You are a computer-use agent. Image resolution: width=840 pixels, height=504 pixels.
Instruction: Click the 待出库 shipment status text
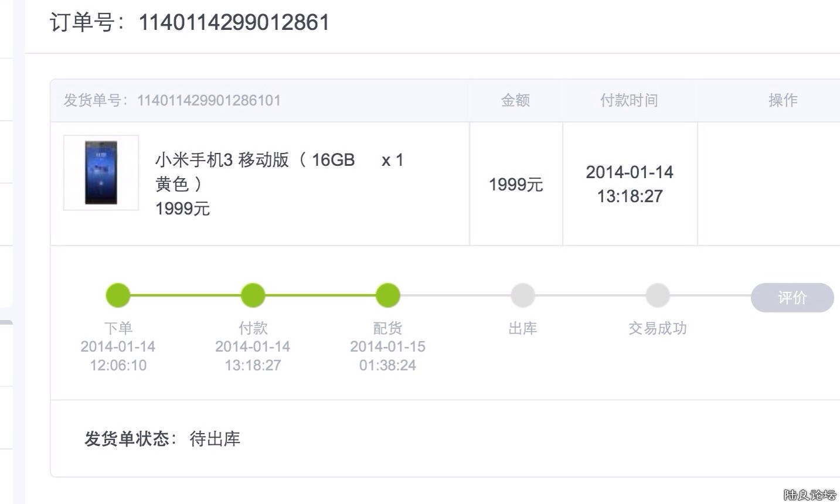(x=215, y=439)
